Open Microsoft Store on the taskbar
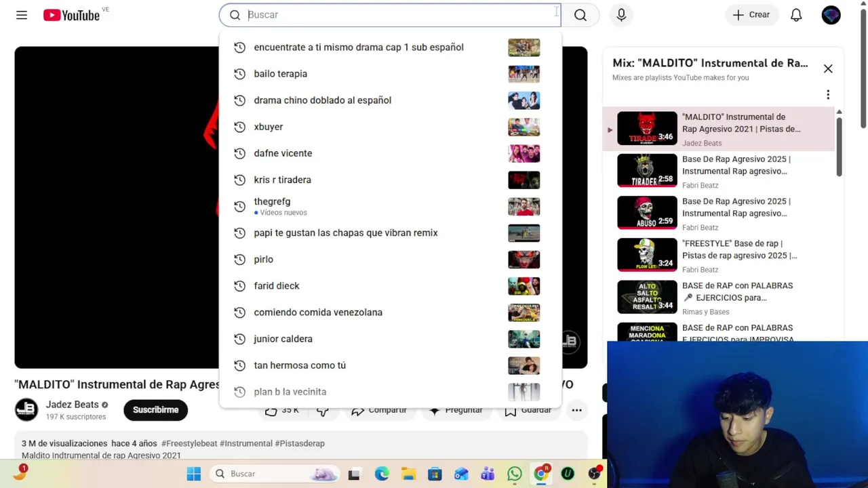868x488 pixels. [435, 474]
